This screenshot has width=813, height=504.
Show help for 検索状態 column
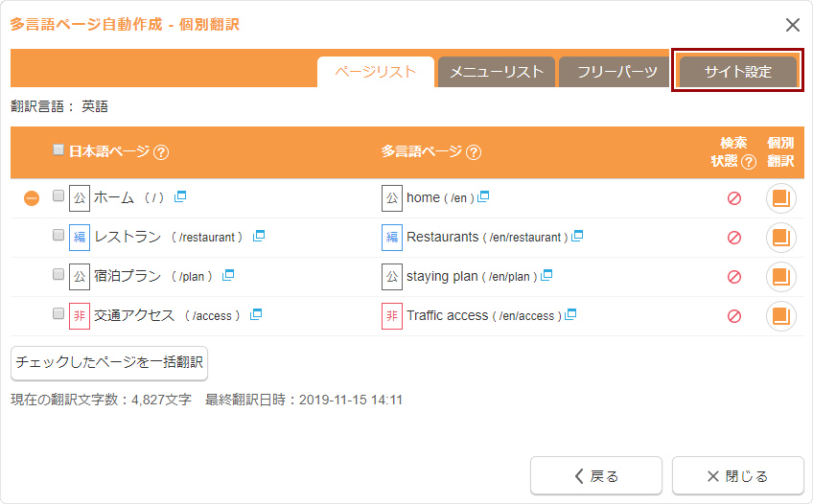748,162
